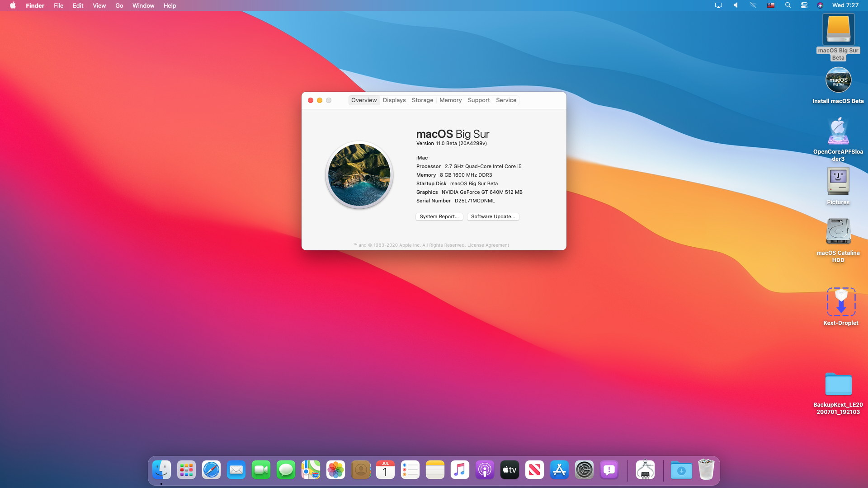Switch to the Service tab
The width and height of the screenshot is (868, 488).
coord(506,100)
